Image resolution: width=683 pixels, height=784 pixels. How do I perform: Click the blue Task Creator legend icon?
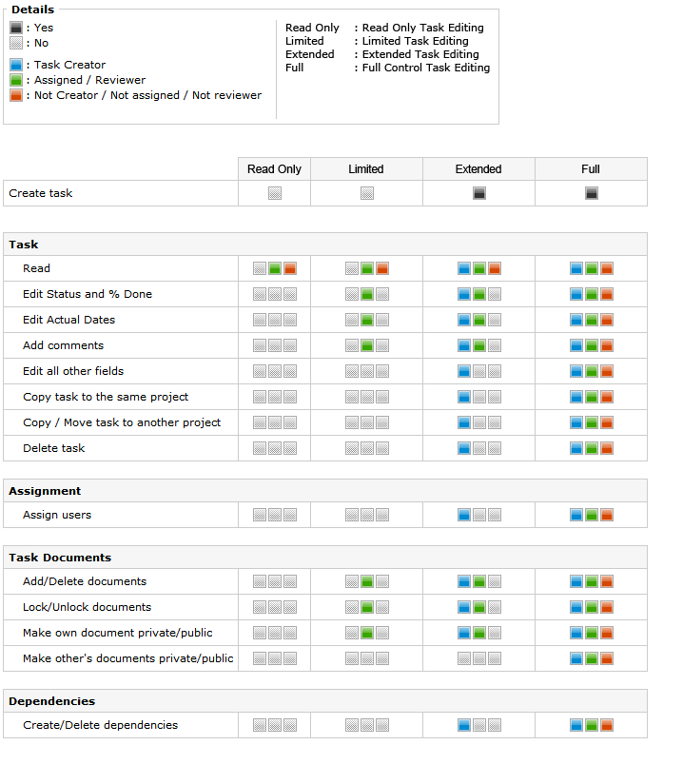[x=15, y=65]
